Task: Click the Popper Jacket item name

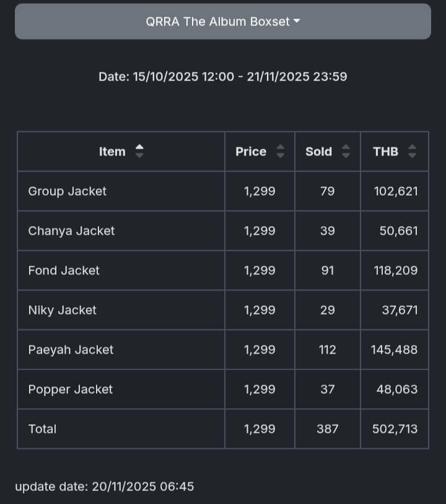Action: click(x=70, y=389)
